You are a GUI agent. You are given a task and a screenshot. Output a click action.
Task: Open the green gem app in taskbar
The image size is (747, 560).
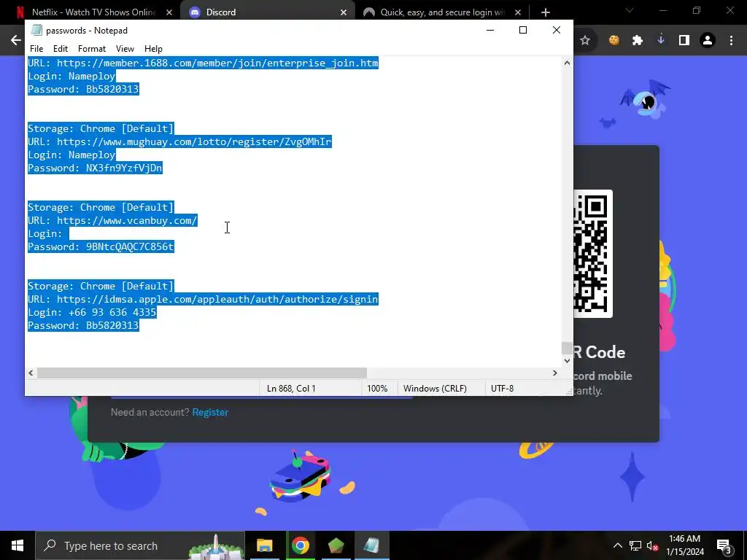click(x=336, y=545)
